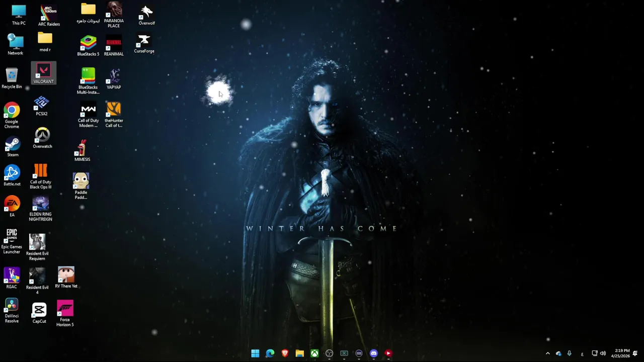Select the Google Chrome desktop icon
Viewport: 644px width, 362px height.
click(12, 116)
